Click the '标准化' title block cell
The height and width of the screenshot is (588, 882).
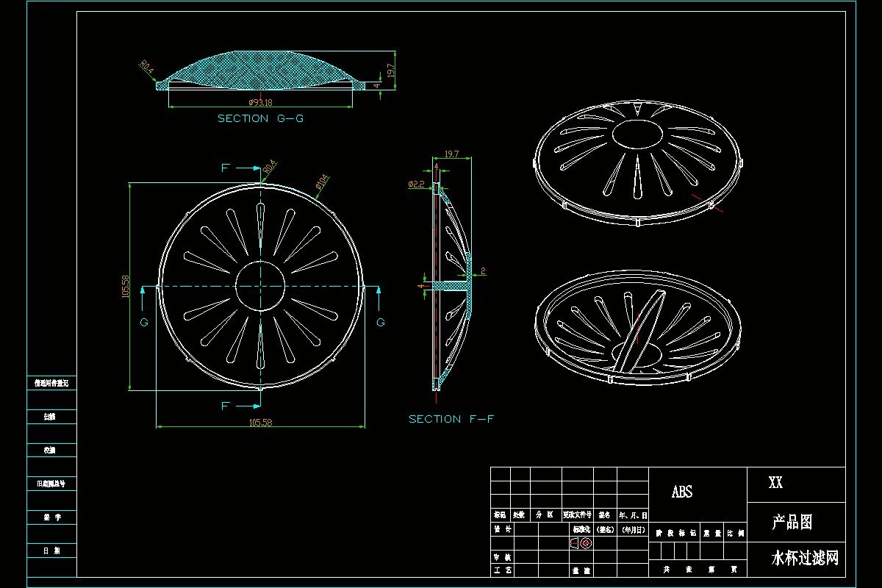[581, 529]
